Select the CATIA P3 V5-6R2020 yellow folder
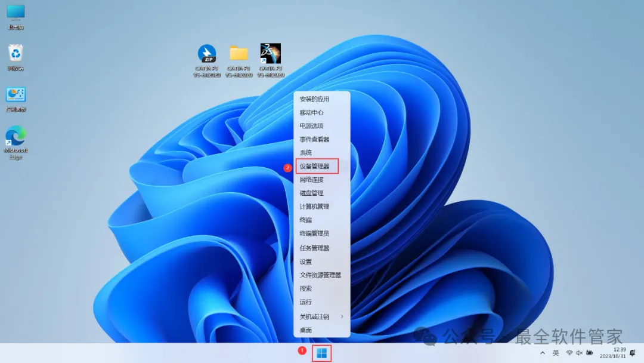 pyautogui.click(x=239, y=61)
